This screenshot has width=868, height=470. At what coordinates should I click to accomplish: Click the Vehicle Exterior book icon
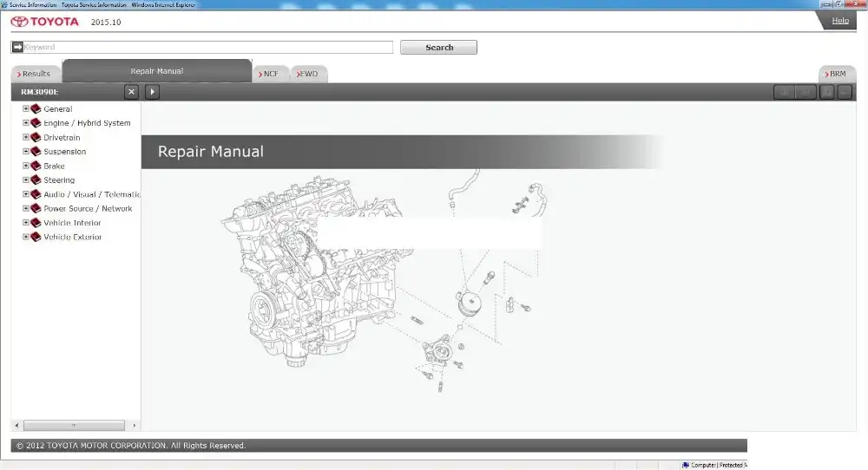[x=36, y=237]
